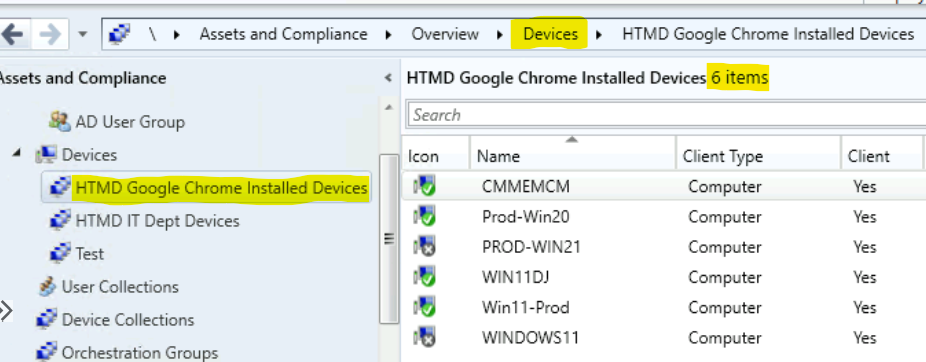Select CMMEMCM device row name
Viewport: 926px width, 362px height.
pyautogui.click(x=526, y=187)
